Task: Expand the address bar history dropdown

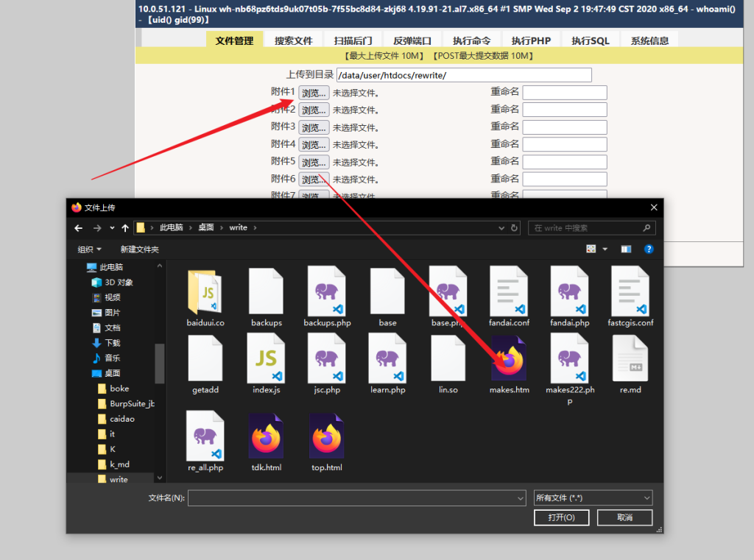Action: tap(501, 228)
